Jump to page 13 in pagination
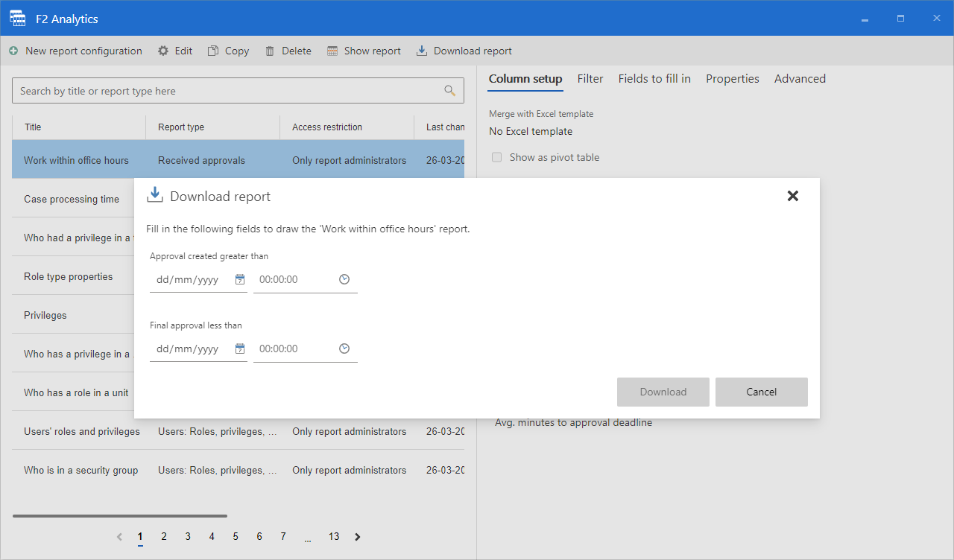 [x=334, y=537]
